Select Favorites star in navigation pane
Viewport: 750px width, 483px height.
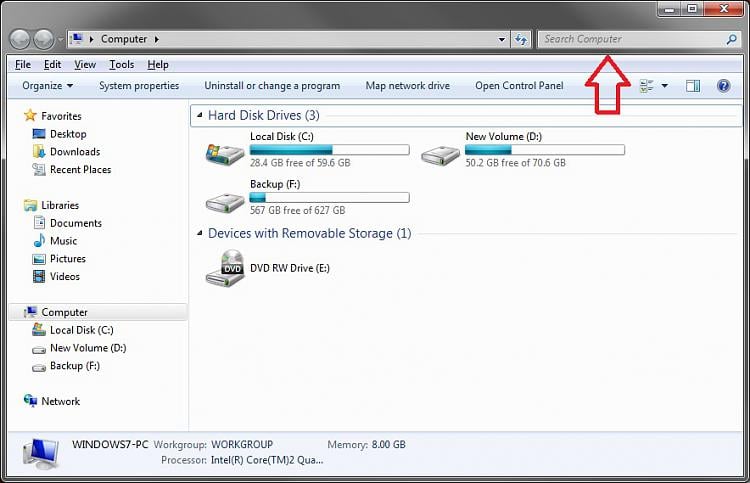click(x=30, y=115)
